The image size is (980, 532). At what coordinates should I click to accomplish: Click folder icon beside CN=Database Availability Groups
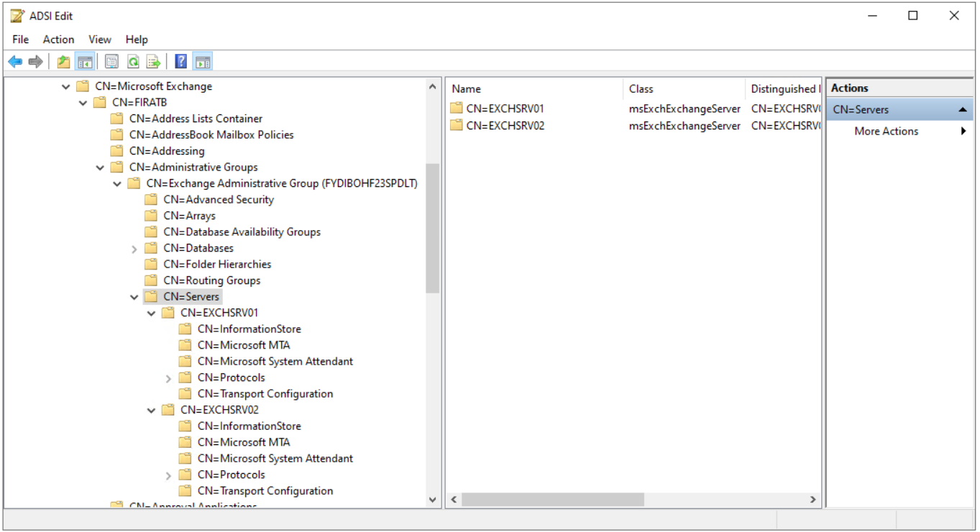[x=151, y=231]
